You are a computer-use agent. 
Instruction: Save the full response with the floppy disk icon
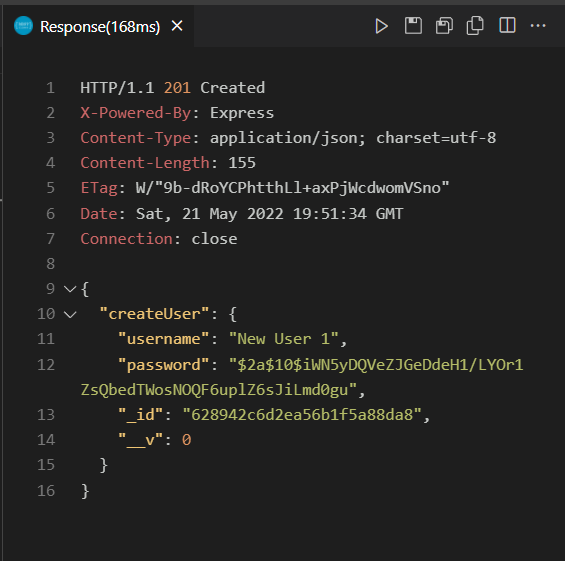pyautogui.click(x=413, y=26)
